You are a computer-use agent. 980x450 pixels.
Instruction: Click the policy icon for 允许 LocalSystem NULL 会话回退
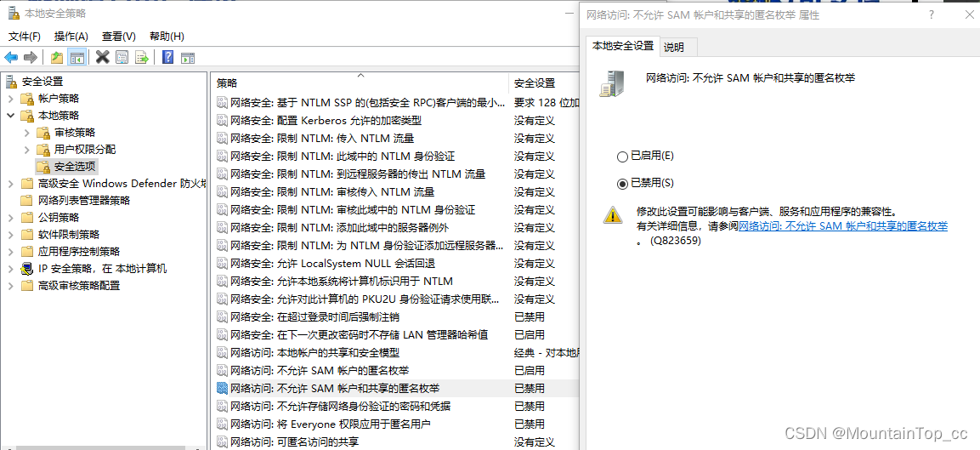[222, 263]
